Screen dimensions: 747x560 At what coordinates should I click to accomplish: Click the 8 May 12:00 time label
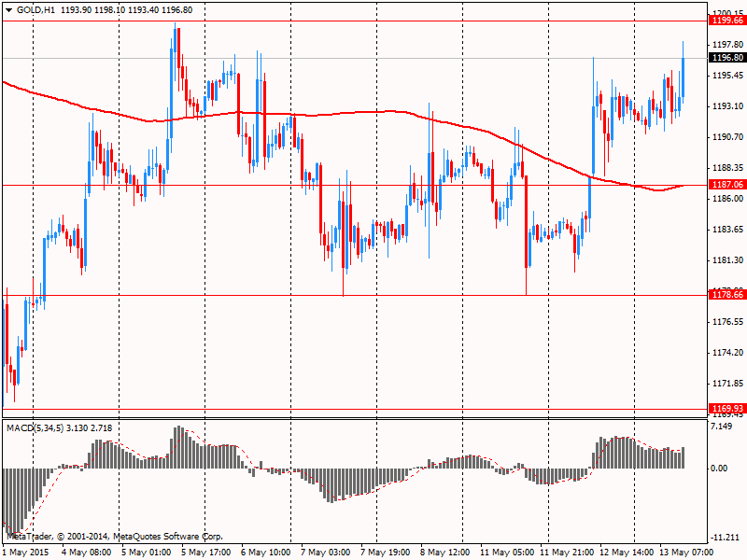pos(444,552)
